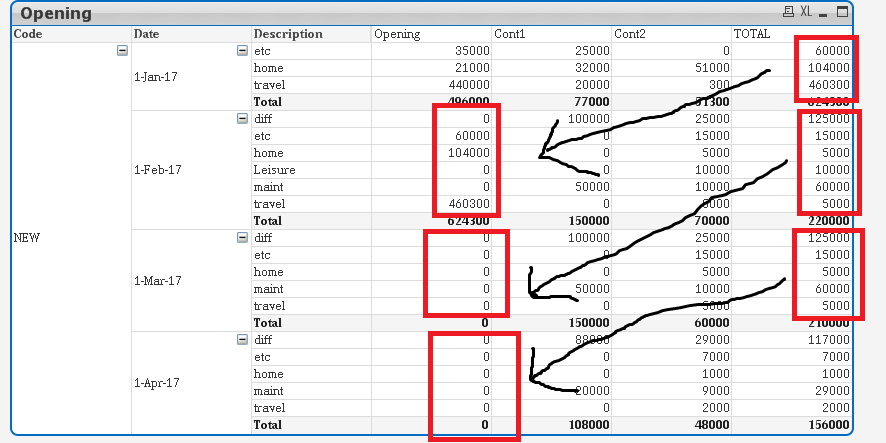Select the 1-Mar-17 date cell
Viewport: 886px width, 443px height.
(158, 280)
